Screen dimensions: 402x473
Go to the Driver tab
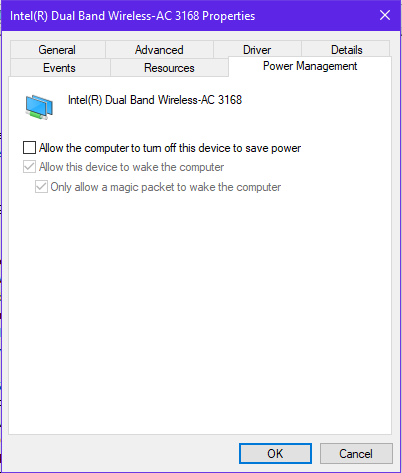pyautogui.click(x=257, y=50)
